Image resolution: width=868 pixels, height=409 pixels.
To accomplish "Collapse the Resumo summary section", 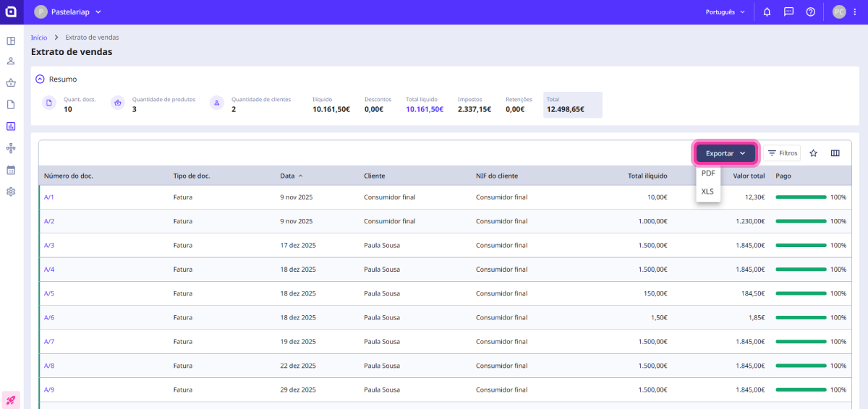I will (41, 79).
